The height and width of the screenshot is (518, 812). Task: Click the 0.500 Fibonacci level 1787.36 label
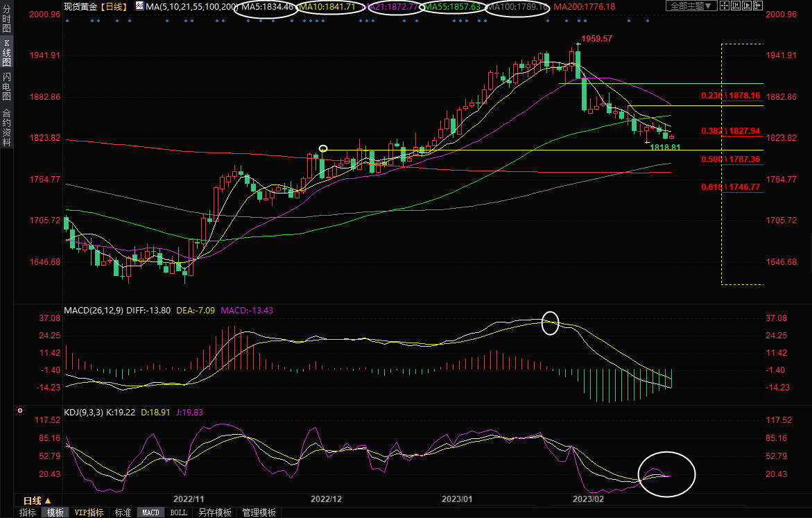731,159
